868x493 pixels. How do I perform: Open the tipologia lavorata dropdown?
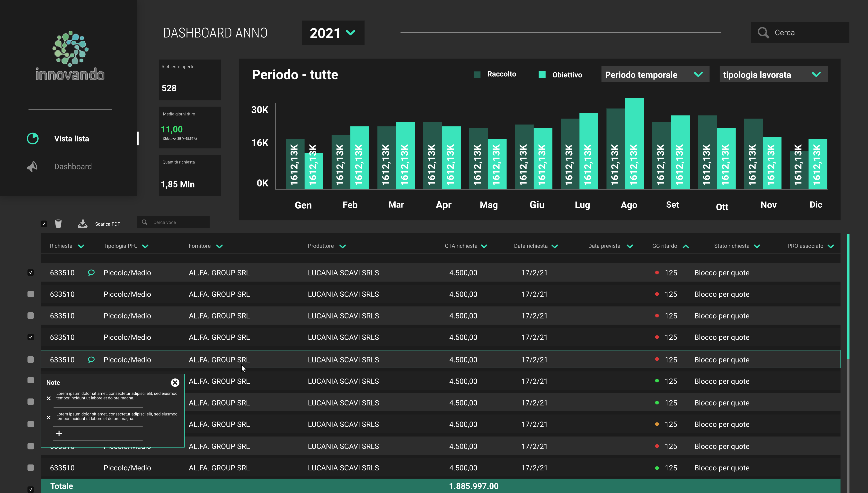pyautogui.click(x=773, y=74)
